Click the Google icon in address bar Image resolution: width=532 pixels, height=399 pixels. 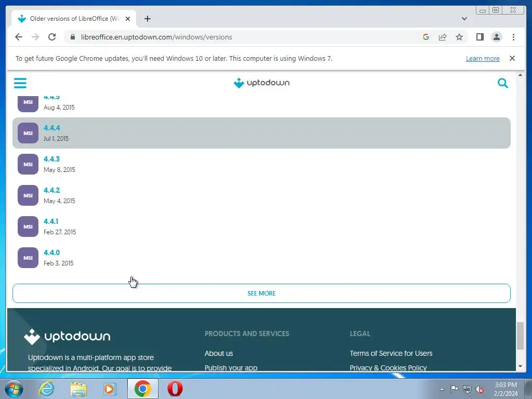(x=426, y=37)
